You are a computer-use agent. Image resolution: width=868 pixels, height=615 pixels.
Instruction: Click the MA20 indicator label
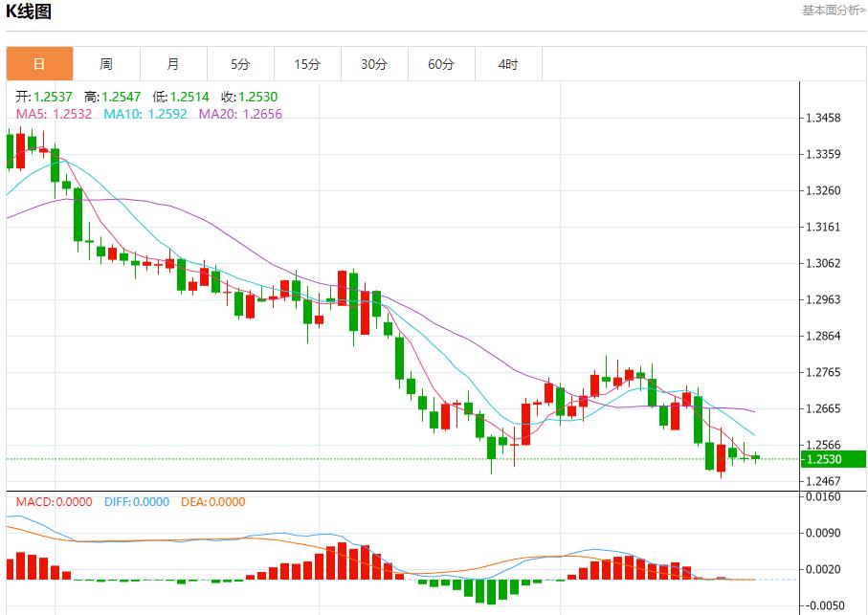tap(240, 114)
